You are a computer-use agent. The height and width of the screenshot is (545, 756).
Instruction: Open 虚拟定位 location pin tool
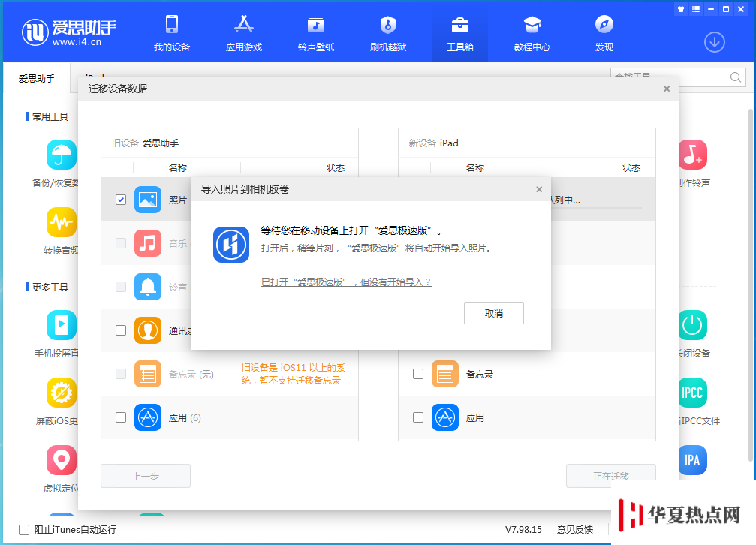pyautogui.click(x=62, y=460)
